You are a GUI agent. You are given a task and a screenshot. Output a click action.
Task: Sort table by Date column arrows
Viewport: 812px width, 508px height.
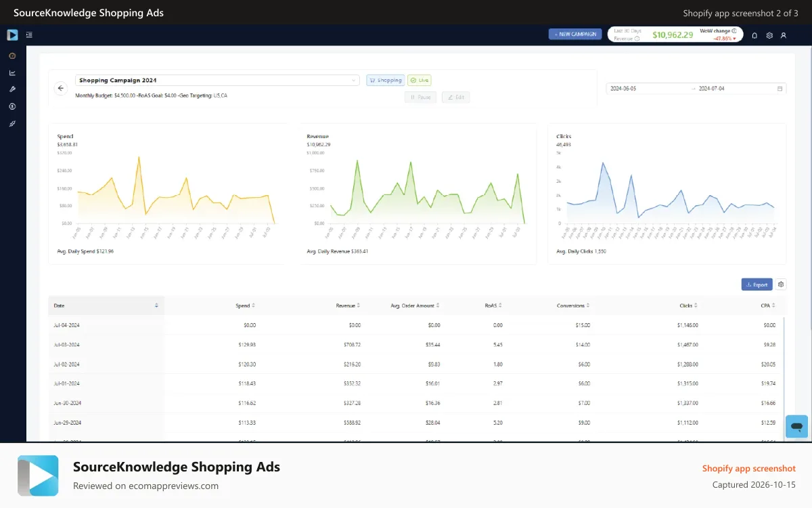click(156, 305)
